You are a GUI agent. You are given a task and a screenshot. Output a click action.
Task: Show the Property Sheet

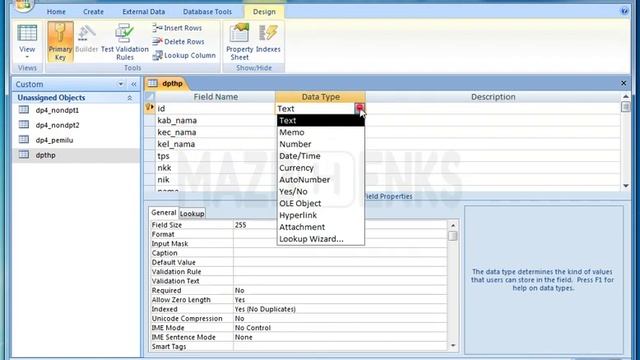point(240,42)
